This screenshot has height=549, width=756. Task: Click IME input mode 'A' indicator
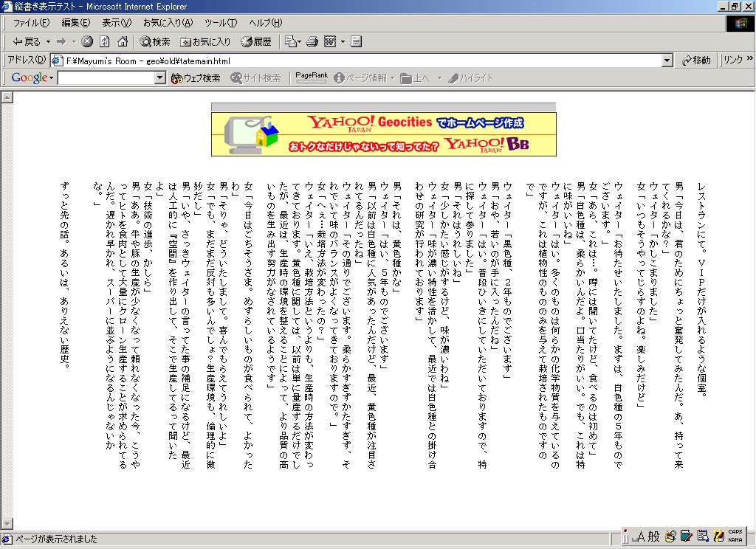(x=641, y=536)
